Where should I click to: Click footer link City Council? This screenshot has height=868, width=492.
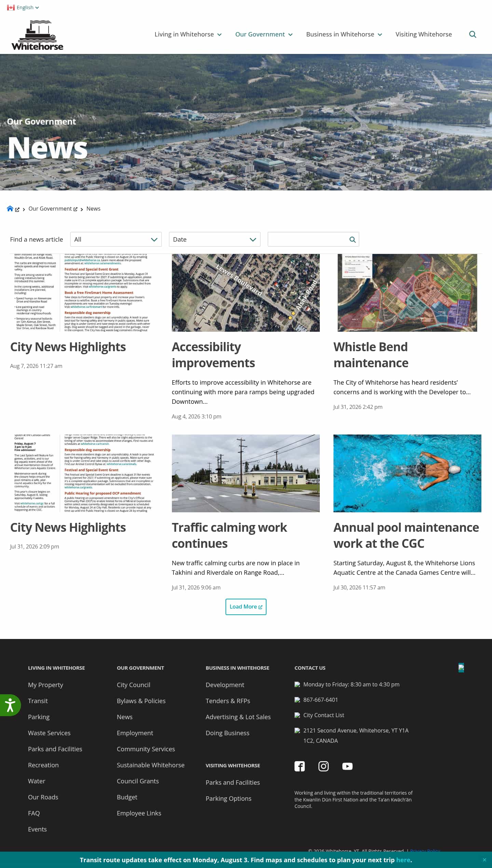coord(134,685)
